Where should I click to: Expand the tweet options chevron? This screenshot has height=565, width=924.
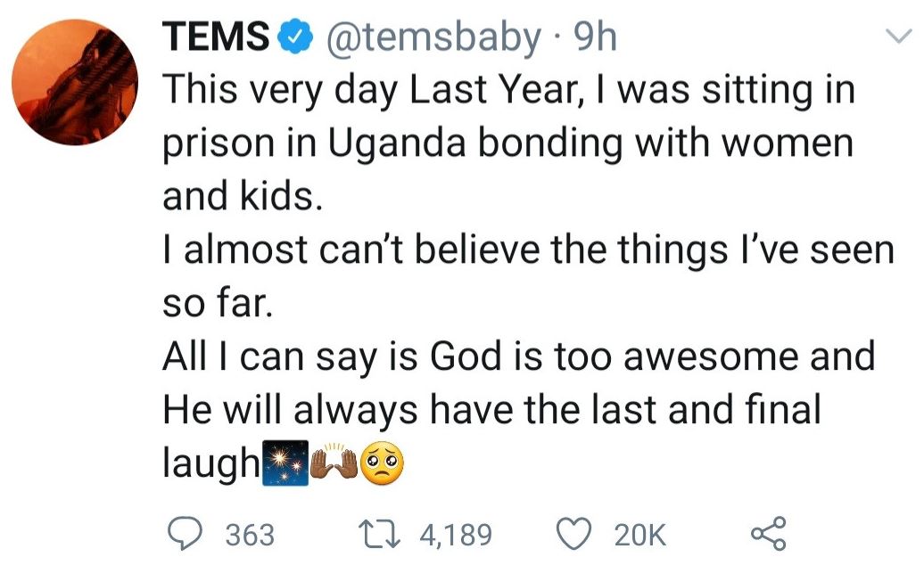point(895,35)
